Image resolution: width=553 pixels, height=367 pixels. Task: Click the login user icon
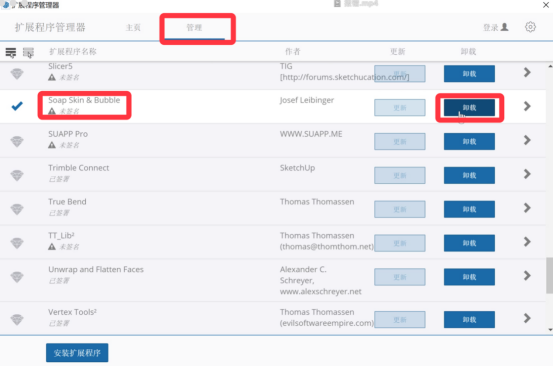tap(505, 27)
